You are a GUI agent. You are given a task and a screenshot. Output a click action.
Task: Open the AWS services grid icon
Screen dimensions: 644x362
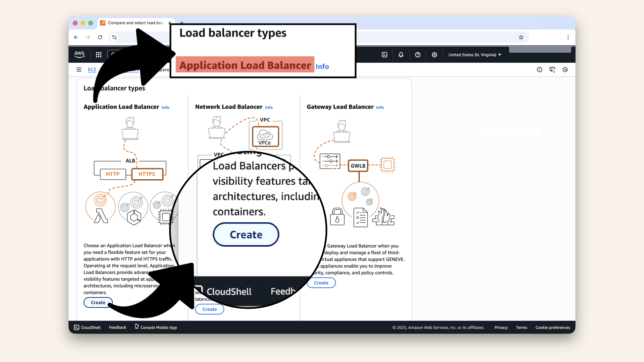coord(98,55)
